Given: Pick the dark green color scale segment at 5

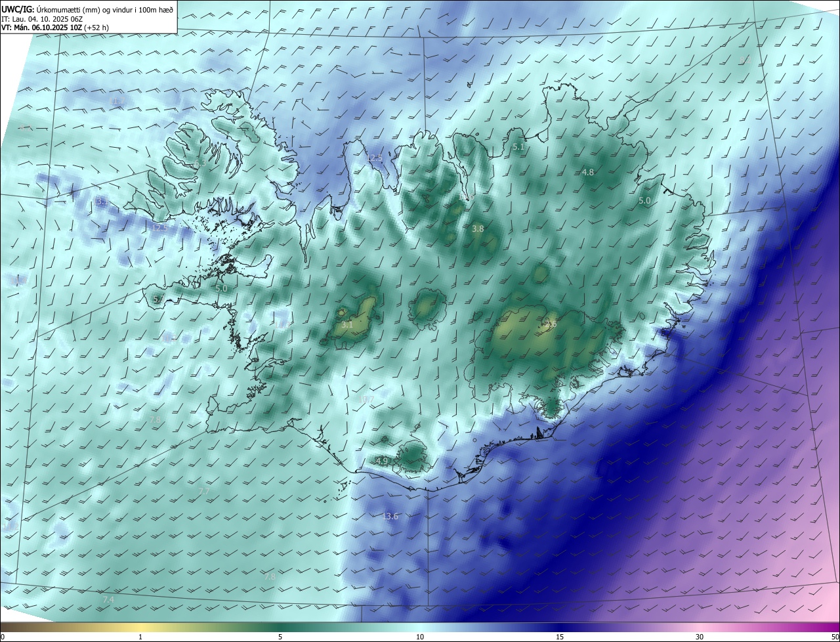Looking at the screenshot, I should (x=280, y=628).
